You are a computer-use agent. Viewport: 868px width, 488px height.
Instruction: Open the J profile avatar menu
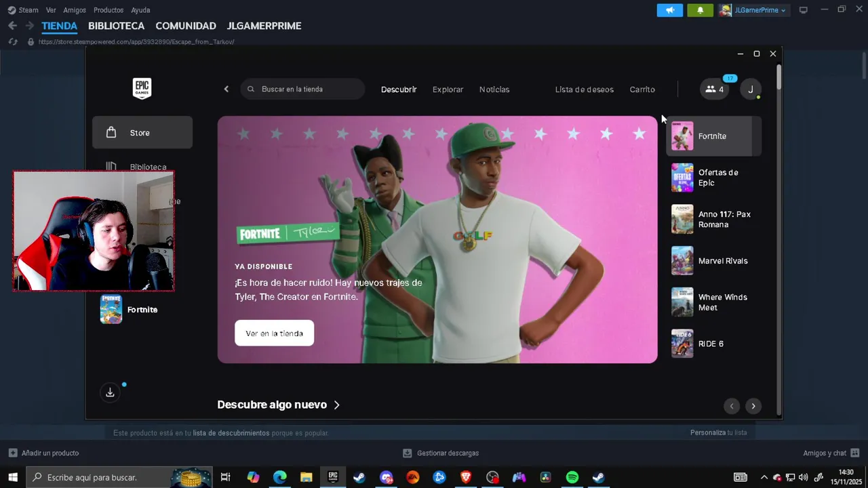click(x=751, y=89)
